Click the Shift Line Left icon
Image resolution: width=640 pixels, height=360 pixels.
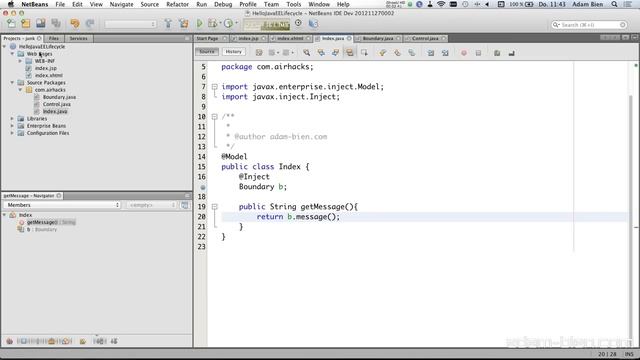431,53
